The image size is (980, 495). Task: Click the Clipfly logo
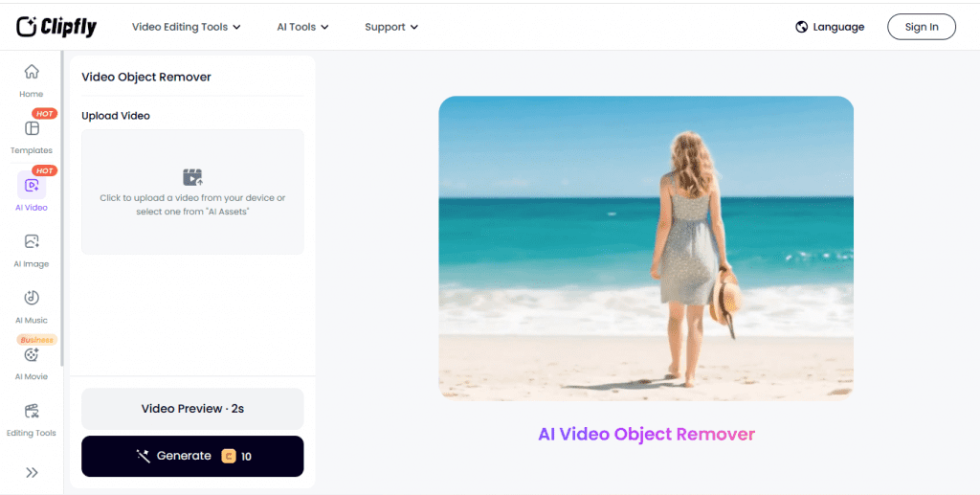56,26
